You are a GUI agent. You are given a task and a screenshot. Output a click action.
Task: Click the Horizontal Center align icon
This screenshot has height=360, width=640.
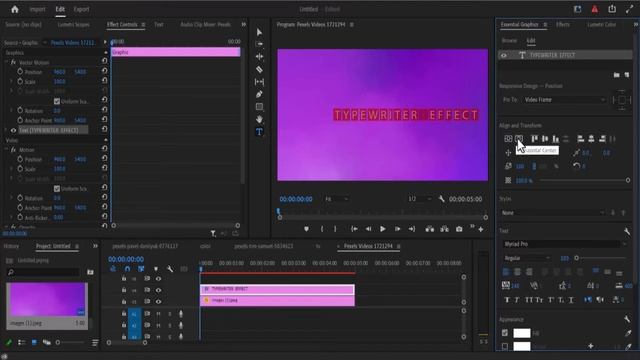(x=519, y=139)
